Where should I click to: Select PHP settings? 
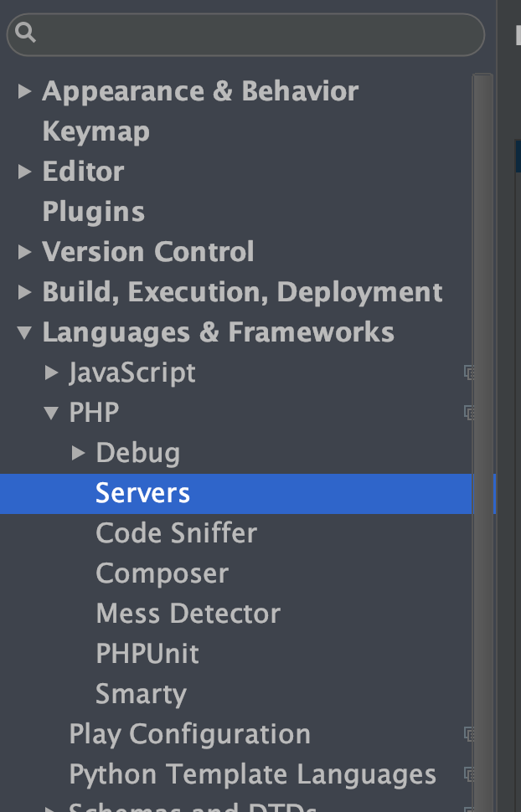click(x=94, y=413)
